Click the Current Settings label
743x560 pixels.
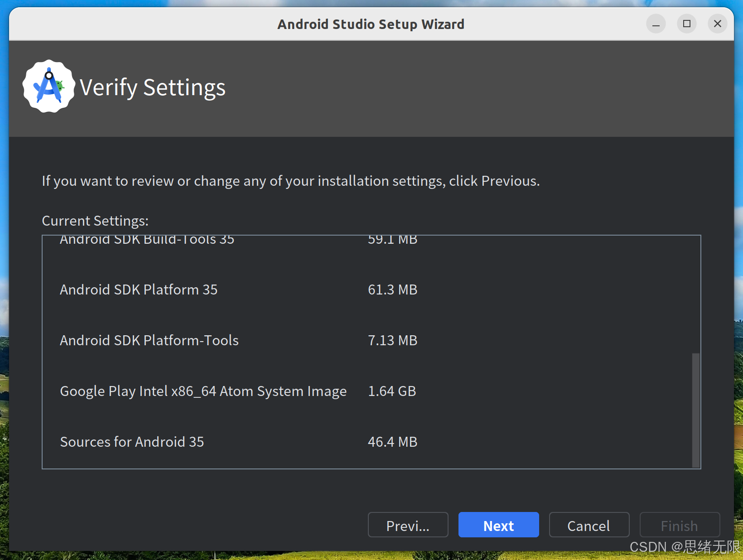[95, 221]
